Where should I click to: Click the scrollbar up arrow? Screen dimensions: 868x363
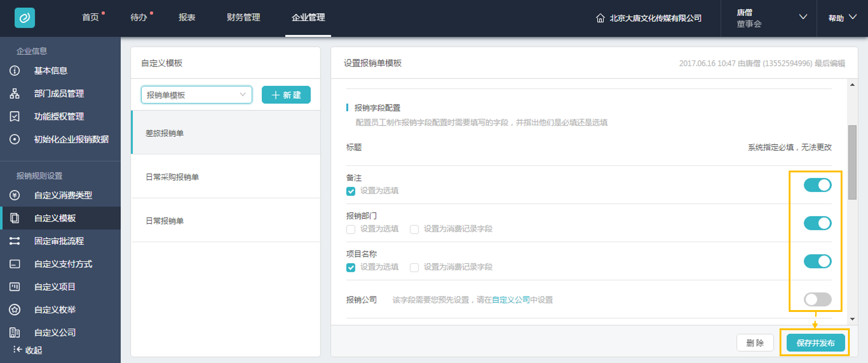click(852, 85)
